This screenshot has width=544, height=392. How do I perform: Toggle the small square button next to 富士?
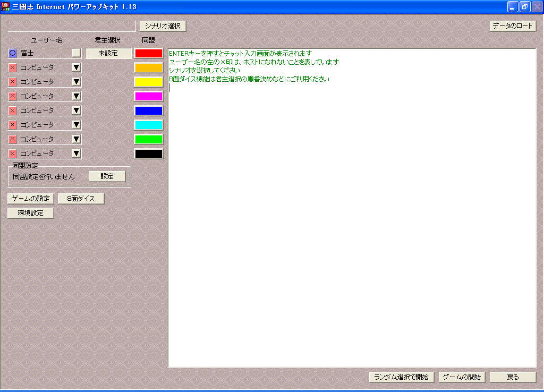76,53
